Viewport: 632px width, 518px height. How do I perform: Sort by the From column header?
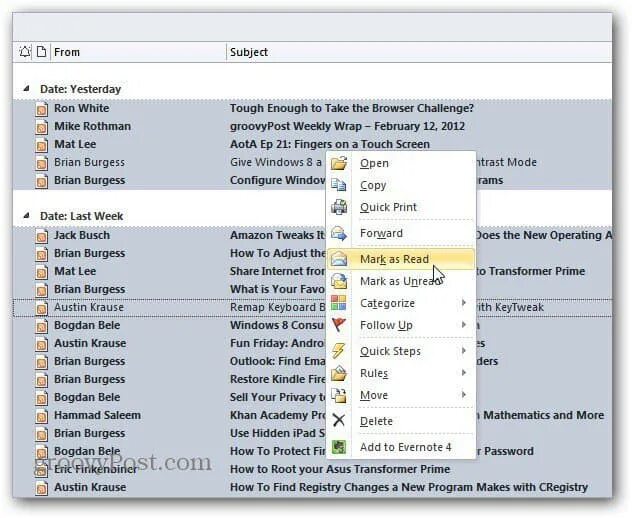tap(138, 52)
